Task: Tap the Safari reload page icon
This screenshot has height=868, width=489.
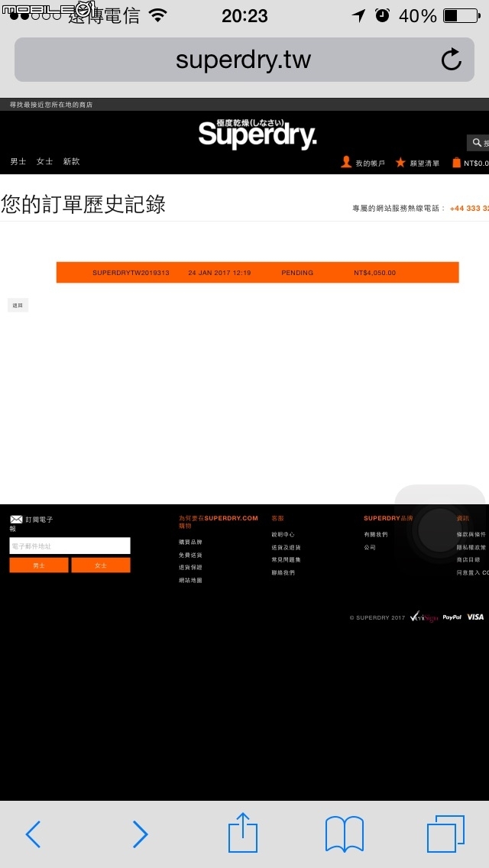Action: (452, 60)
